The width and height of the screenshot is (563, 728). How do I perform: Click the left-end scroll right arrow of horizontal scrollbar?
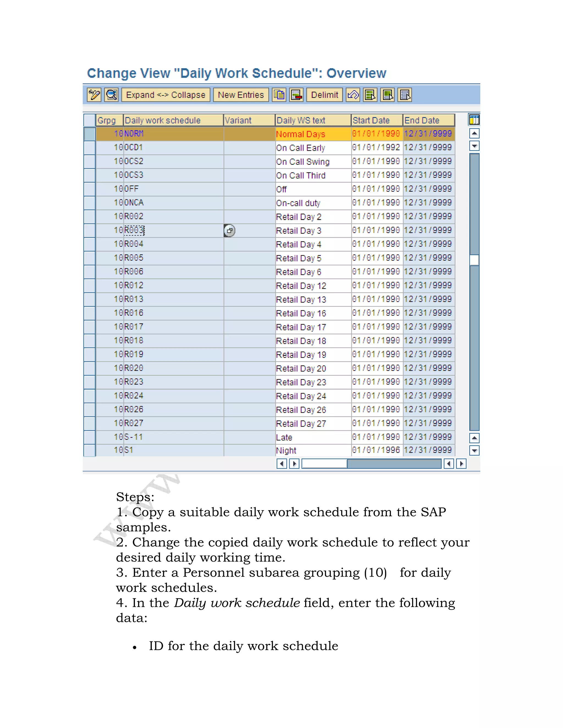tap(294, 464)
